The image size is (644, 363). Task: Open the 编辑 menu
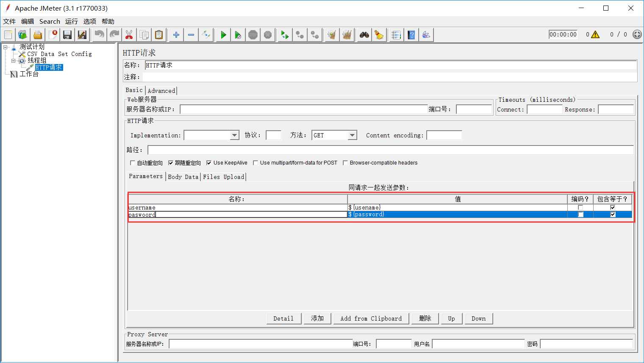coord(28,21)
